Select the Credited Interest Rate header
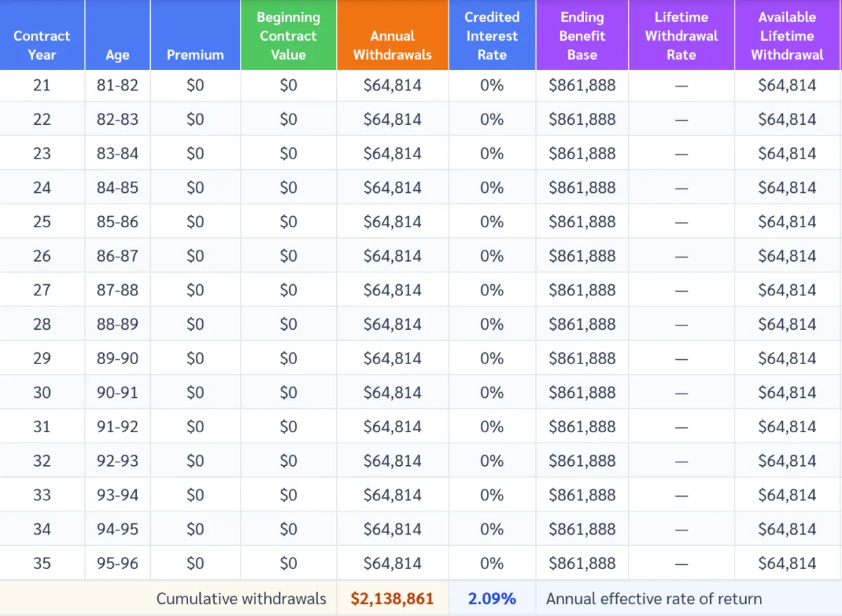Screen dimensions: 842x616 pos(492,36)
